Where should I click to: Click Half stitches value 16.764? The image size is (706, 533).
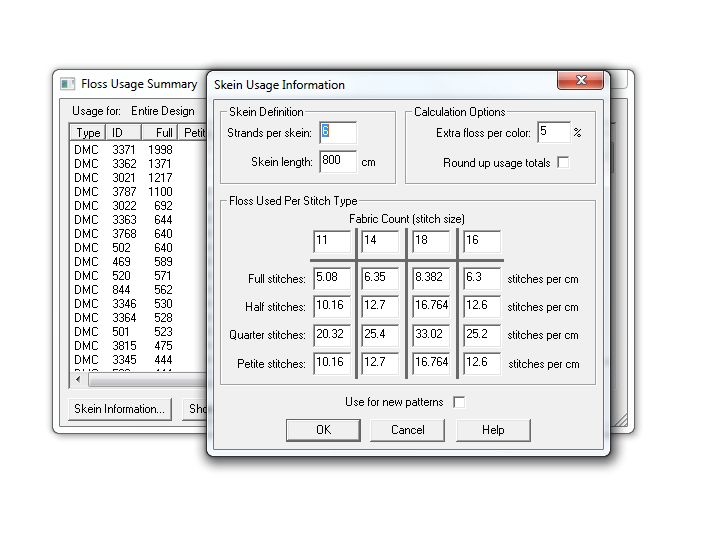431,306
